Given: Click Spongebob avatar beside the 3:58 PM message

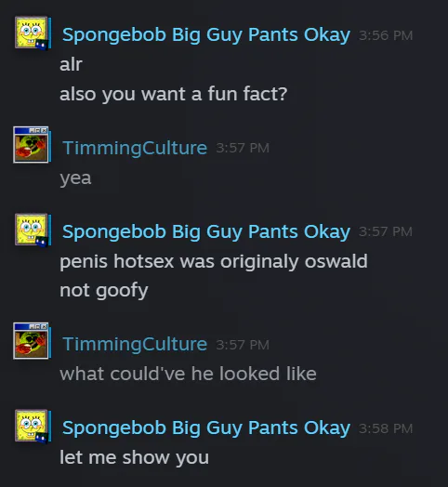Looking at the screenshot, I should coord(31,426).
